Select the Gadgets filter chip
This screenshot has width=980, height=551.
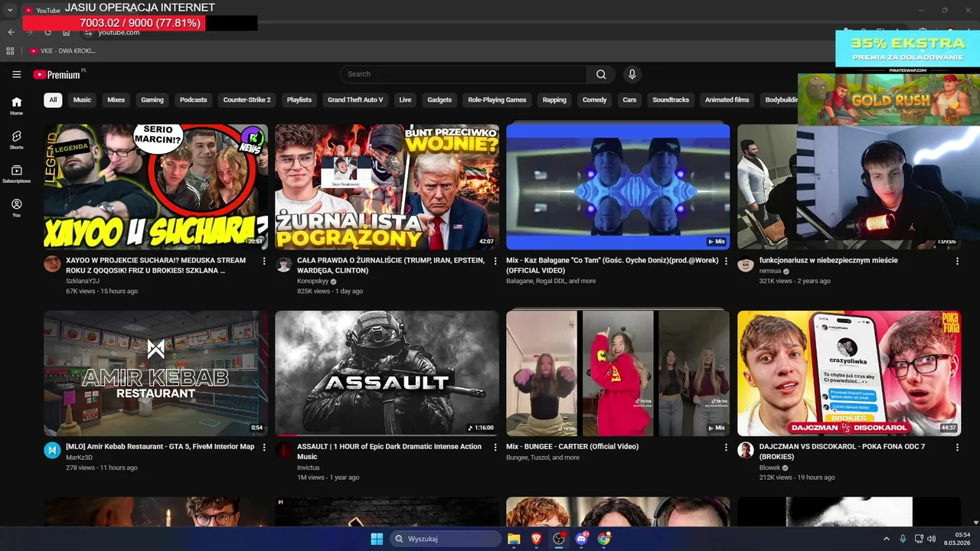click(439, 99)
